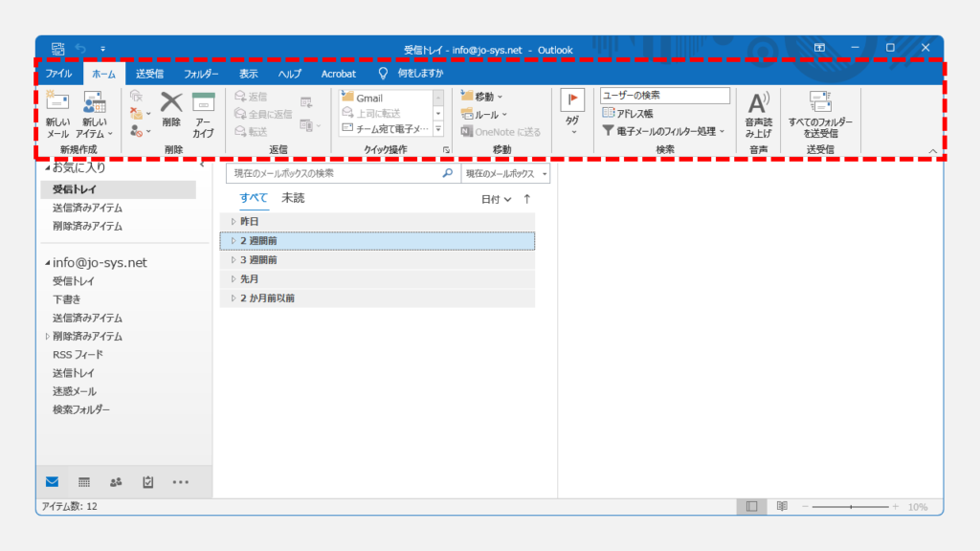Open the 送受信 ribbon tab
The height and width of the screenshot is (551, 980).
tap(149, 74)
